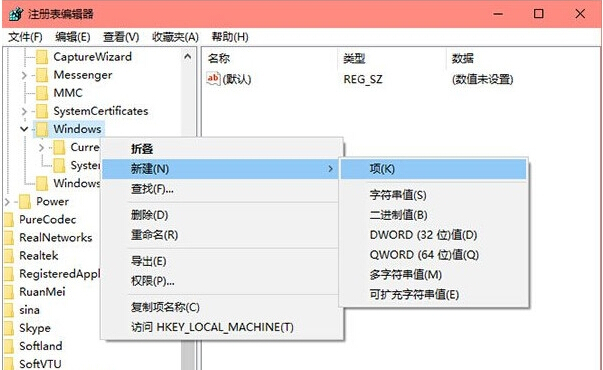Click the Softland folder icon
This screenshot has height=370, width=603.
click(9, 346)
